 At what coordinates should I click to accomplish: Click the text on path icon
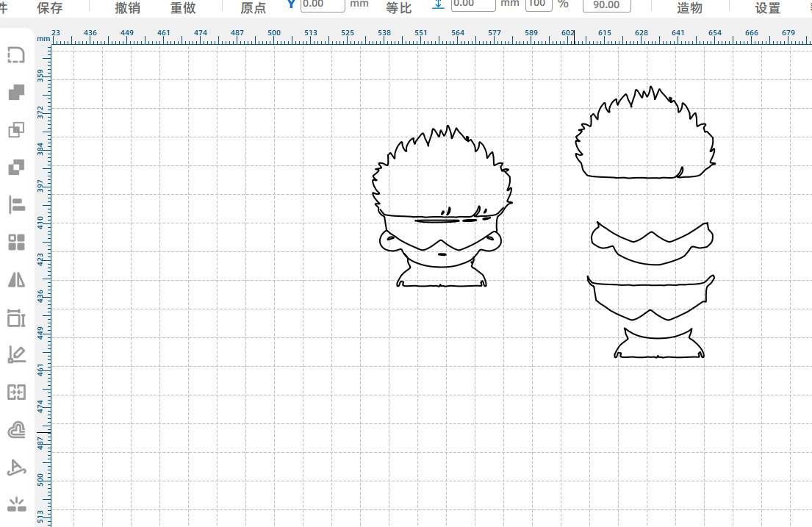coord(16,467)
